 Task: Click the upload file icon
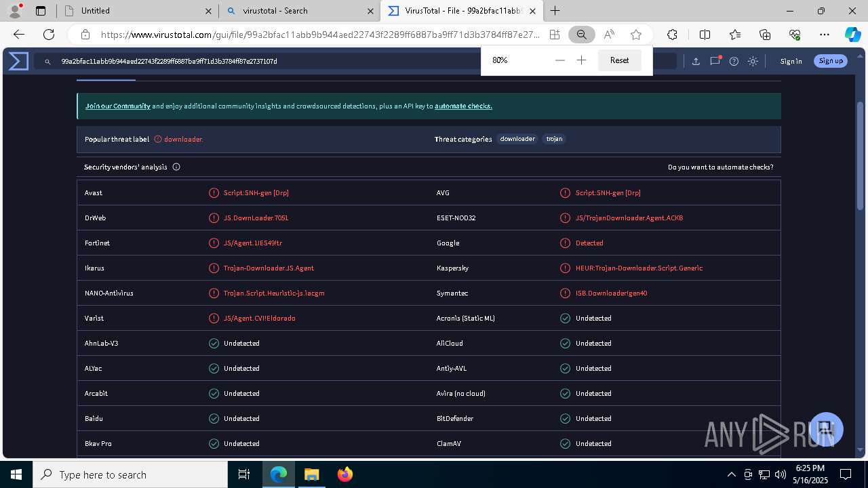696,61
